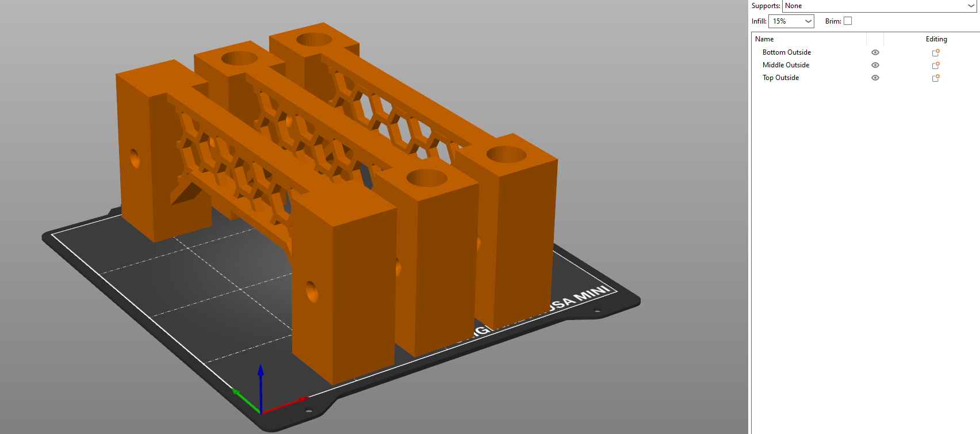Open the edit icon for Top Outside
This screenshot has height=434, width=980.
tap(936, 78)
